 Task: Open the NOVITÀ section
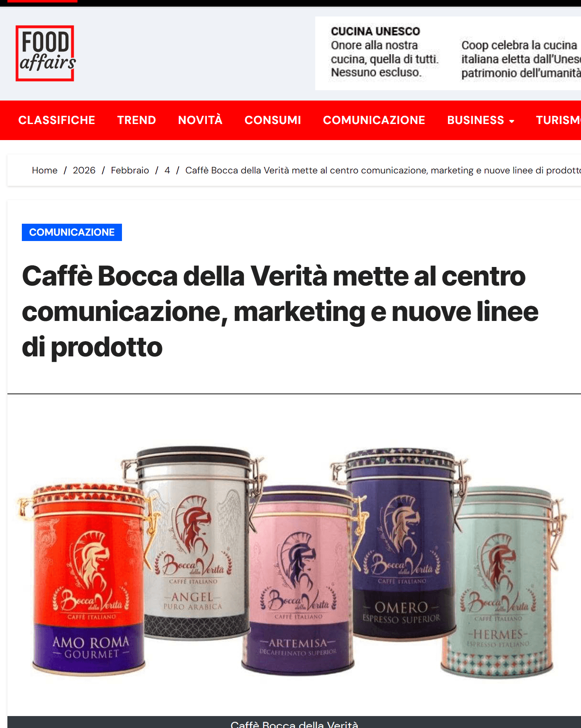click(200, 120)
